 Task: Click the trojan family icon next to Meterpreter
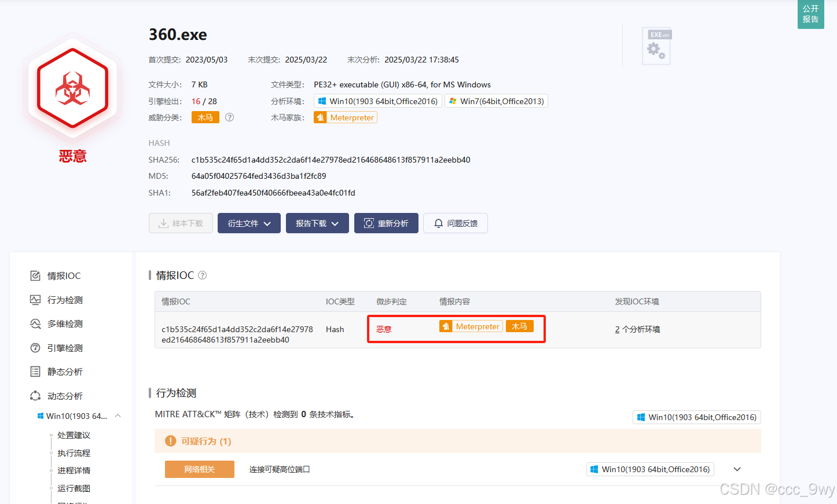coord(320,117)
